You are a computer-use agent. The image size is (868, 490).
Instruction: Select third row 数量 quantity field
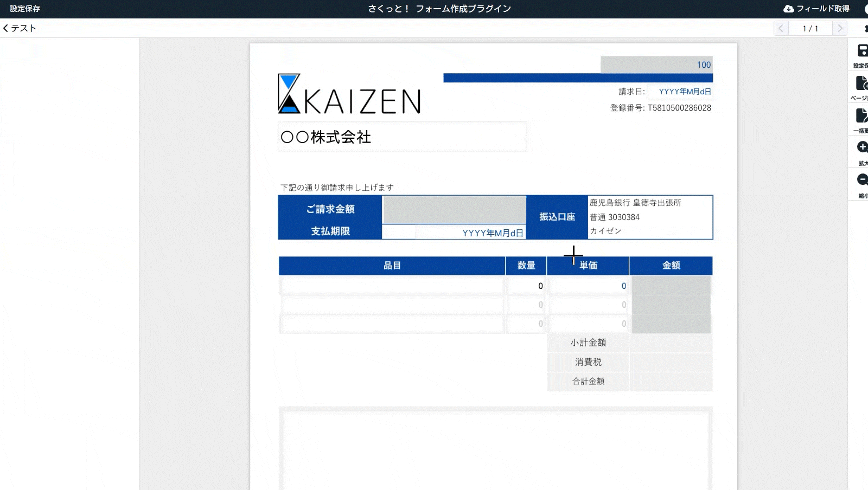pyautogui.click(x=526, y=324)
